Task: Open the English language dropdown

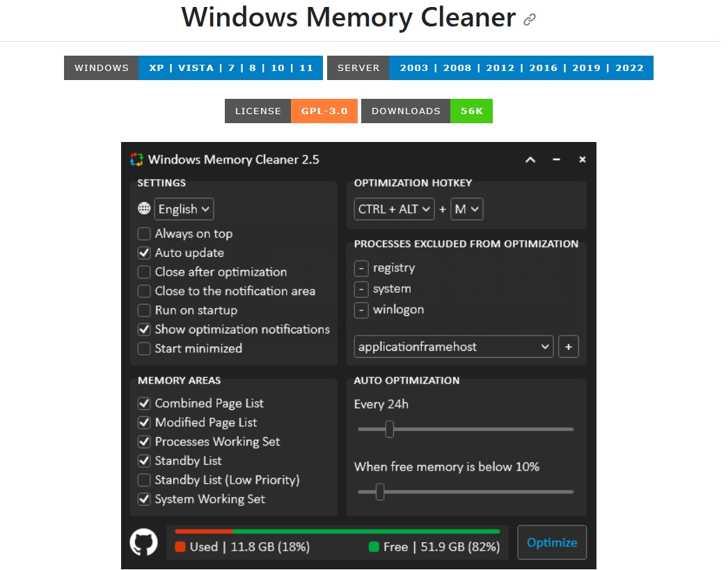Action: 184,209
